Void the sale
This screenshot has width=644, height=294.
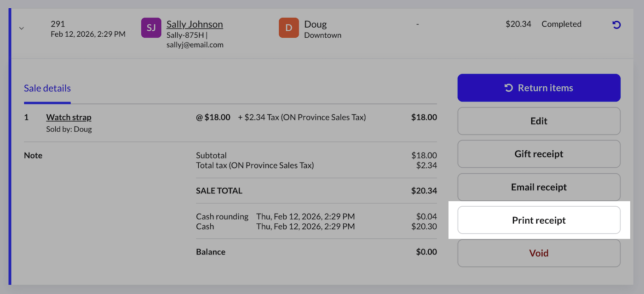pyautogui.click(x=539, y=253)
